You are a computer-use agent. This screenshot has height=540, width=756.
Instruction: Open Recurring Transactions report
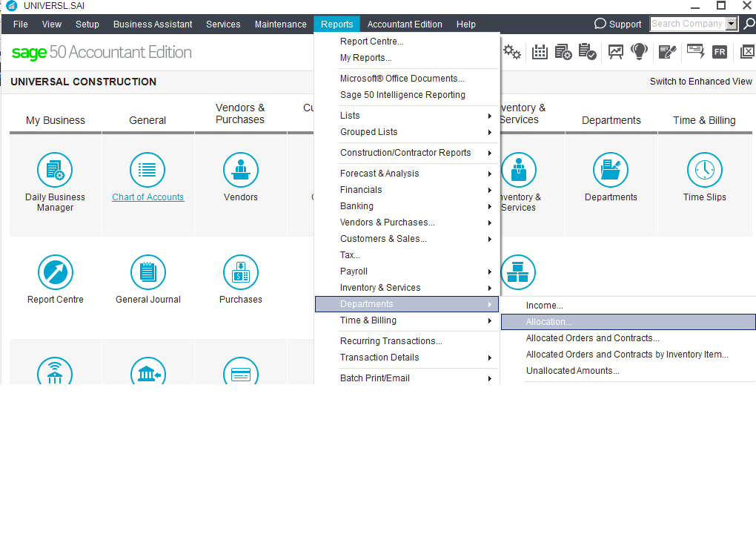[x=406, y=341]
